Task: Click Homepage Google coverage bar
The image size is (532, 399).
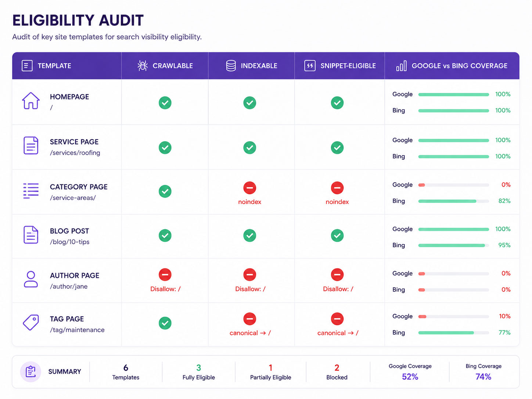Action: pos(454,94)
